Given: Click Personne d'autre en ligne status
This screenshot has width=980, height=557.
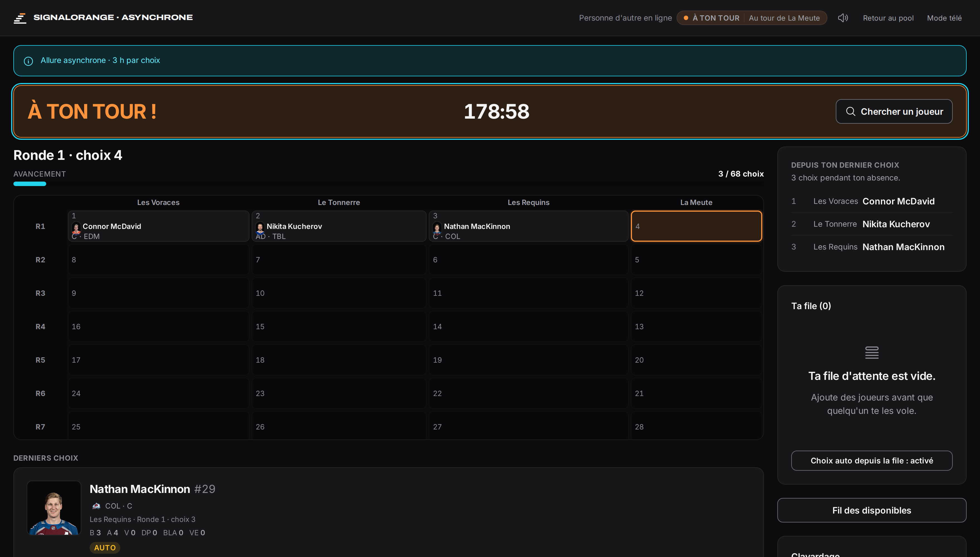Looking at the screenshot, I should tap(625, 18).
